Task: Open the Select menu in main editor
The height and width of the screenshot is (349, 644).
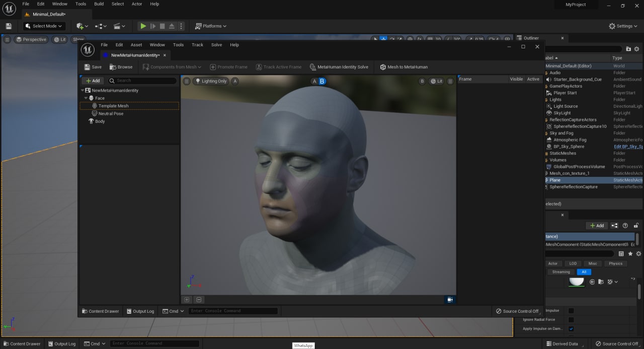Action: (x=118, y=4)
